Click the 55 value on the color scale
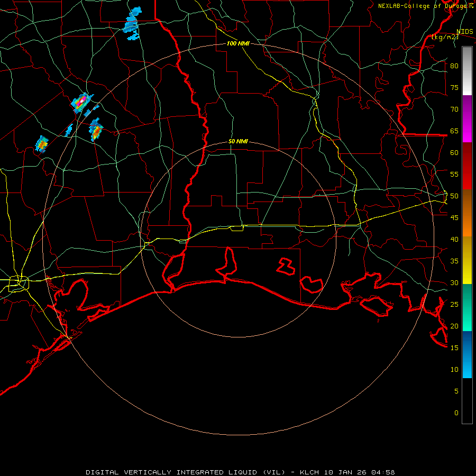 pyautogui.click(x=454, y=174)
